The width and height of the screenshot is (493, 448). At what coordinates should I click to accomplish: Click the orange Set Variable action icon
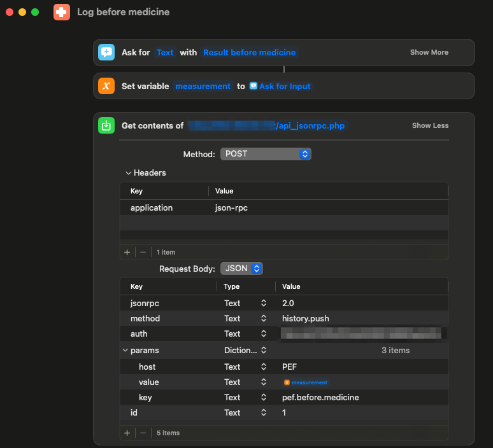[x=106, y=86]
